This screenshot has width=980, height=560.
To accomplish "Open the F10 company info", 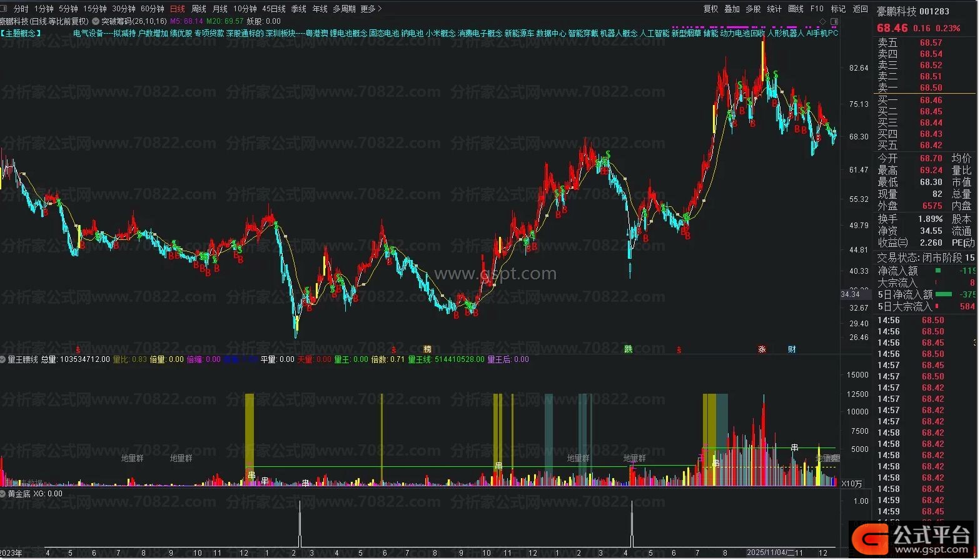I will [817, 9].
